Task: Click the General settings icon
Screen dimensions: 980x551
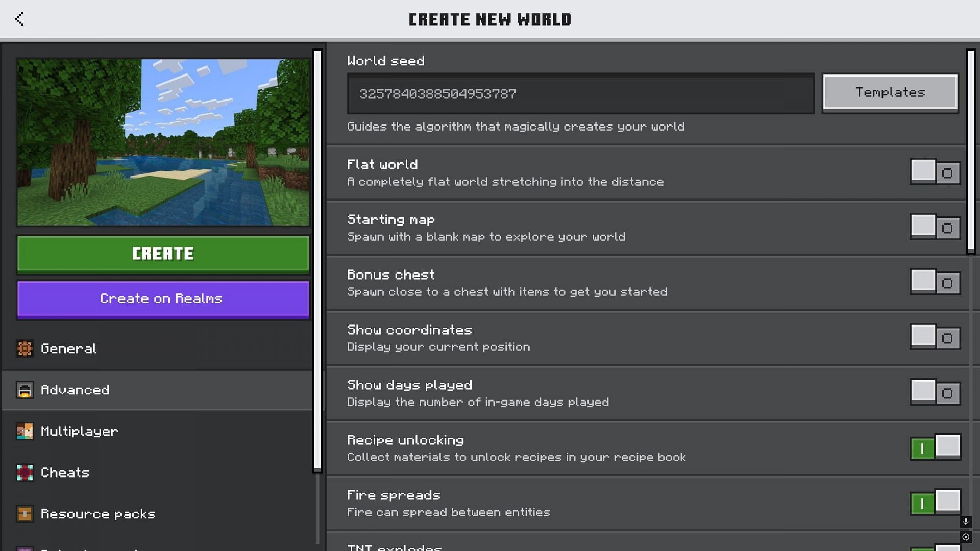Action: click(24, 348)
